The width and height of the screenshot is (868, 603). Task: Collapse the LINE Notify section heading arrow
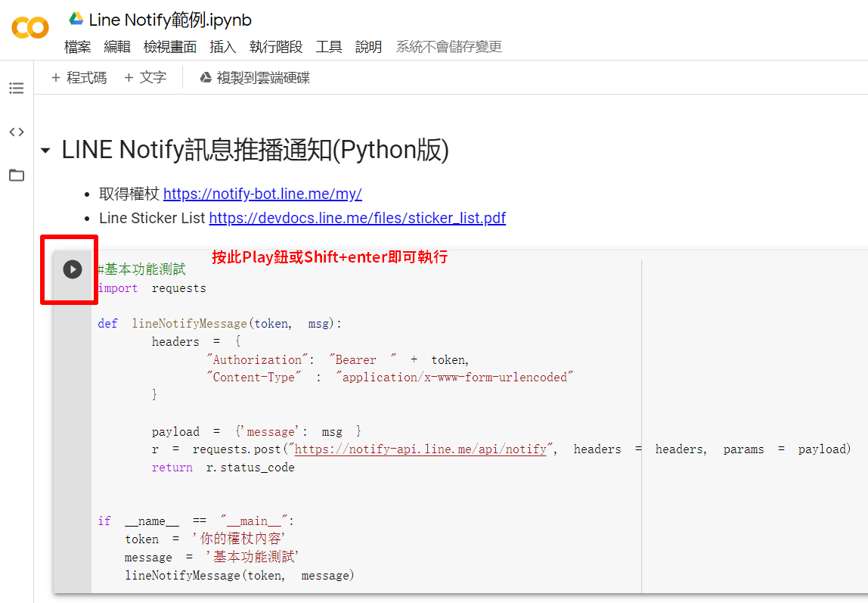[45, 151]
